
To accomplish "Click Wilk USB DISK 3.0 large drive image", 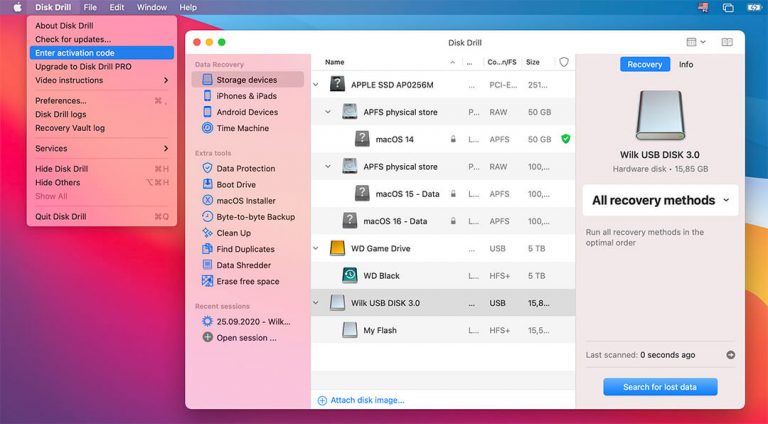I will click(x=660, y=116).
